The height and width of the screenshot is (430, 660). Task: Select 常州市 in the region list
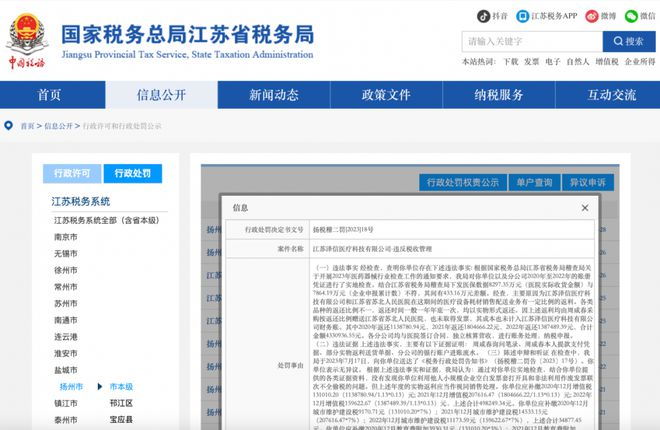point(66,287)
